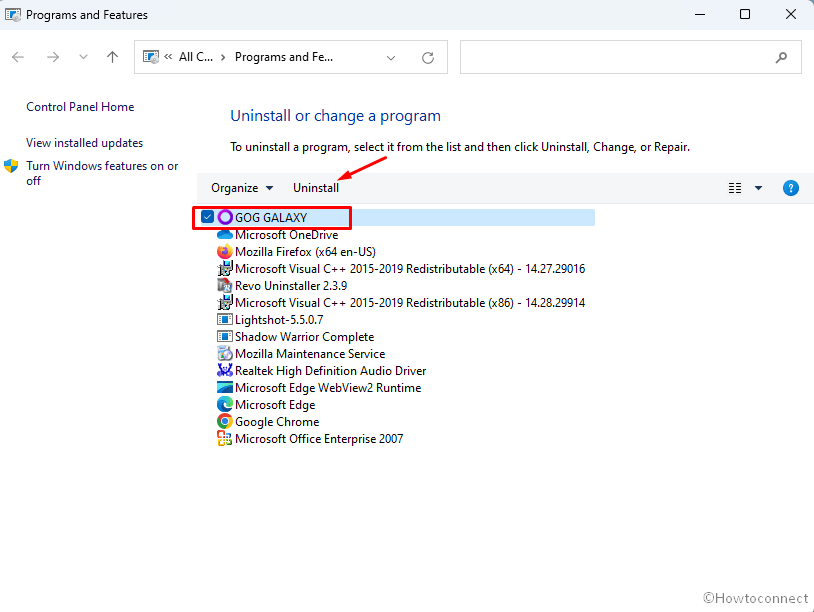Open Control Panel Home link

(x=80, y=107)
